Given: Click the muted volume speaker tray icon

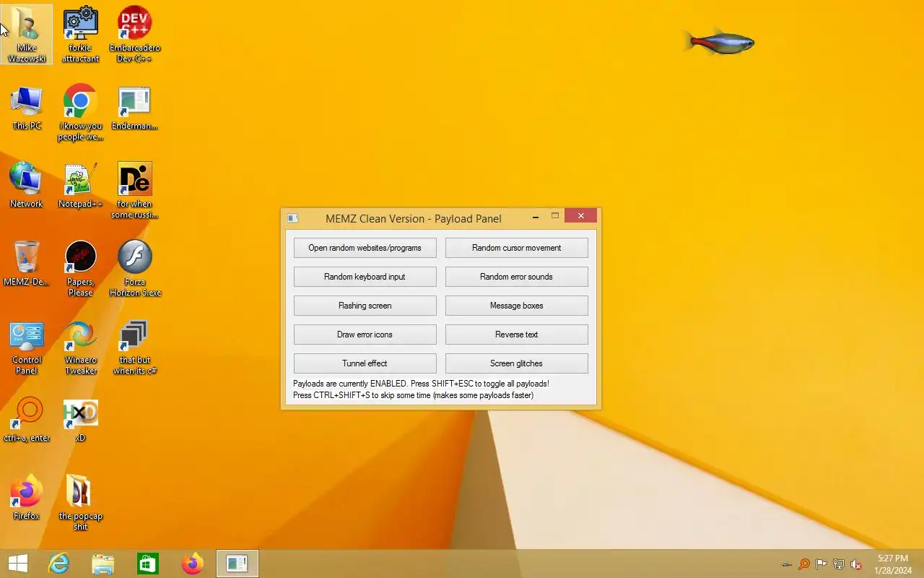Looking at the screenshot, I should tap(856, 564).
